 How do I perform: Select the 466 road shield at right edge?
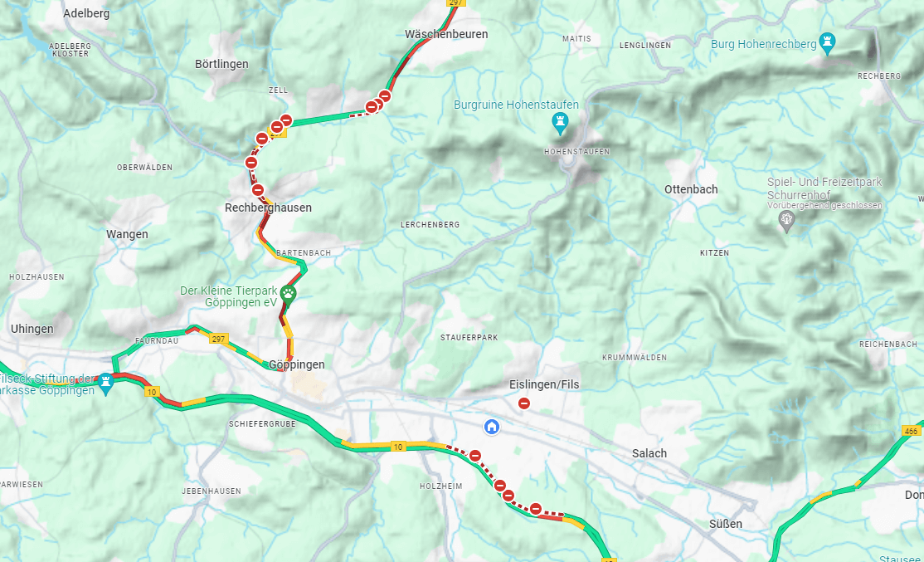pyautogui.click(x=911, y=431)
